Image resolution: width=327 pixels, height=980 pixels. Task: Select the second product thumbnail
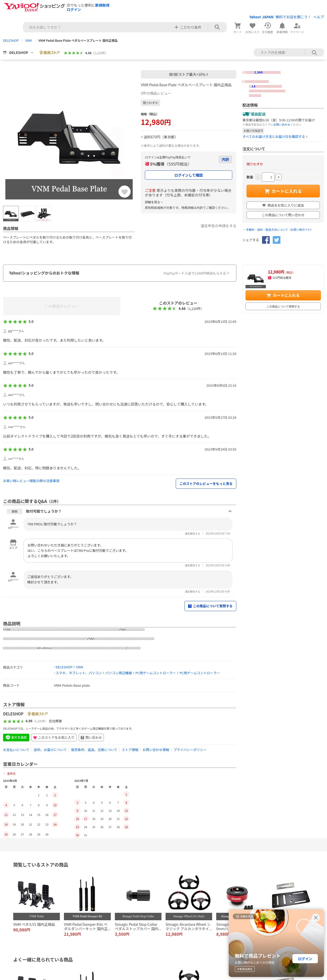[x=28, y=213]
